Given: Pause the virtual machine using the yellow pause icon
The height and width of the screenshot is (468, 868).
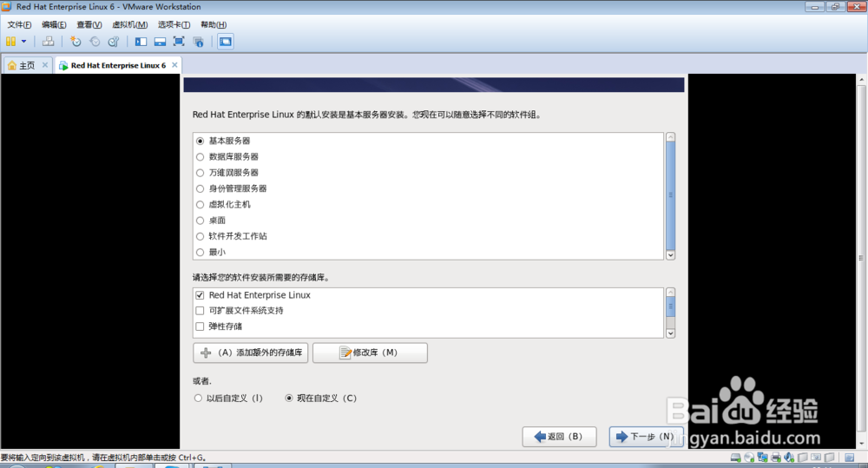Looking at the screenshot, I should (10, 42).
